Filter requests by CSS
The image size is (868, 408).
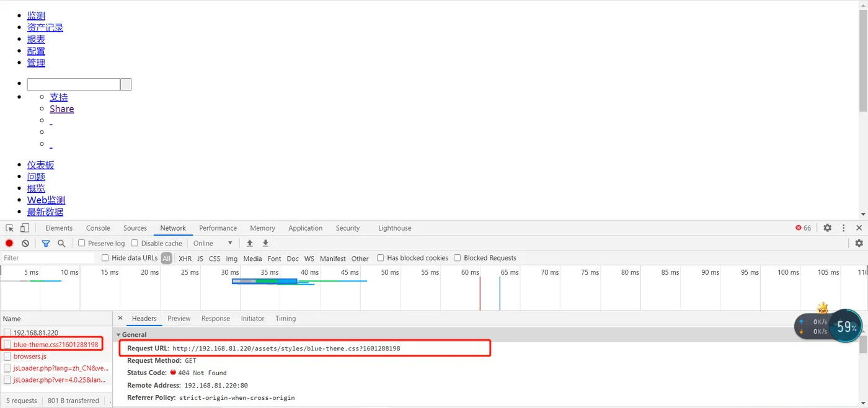pyautogui.click(x=215, y=259)
